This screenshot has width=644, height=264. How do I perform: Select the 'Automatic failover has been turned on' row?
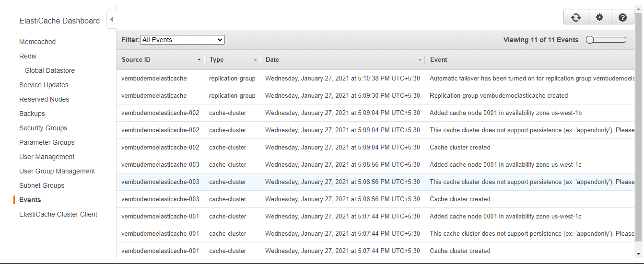tap(375, 78)
